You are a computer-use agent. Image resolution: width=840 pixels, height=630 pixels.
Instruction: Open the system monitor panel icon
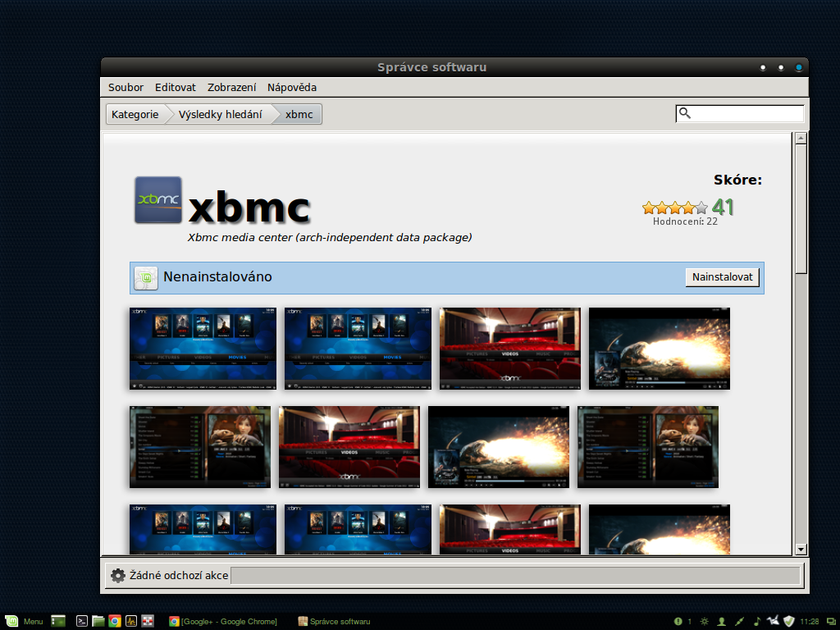coord(131,622)
